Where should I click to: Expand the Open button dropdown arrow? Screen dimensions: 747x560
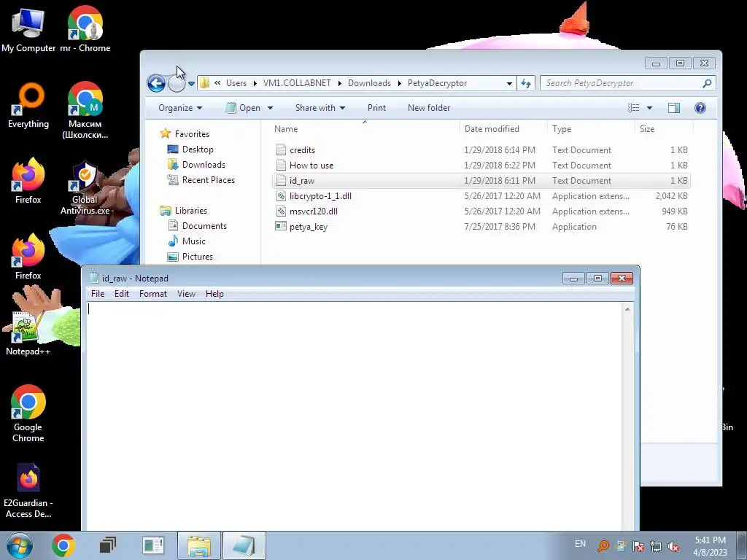coord(270,108)
